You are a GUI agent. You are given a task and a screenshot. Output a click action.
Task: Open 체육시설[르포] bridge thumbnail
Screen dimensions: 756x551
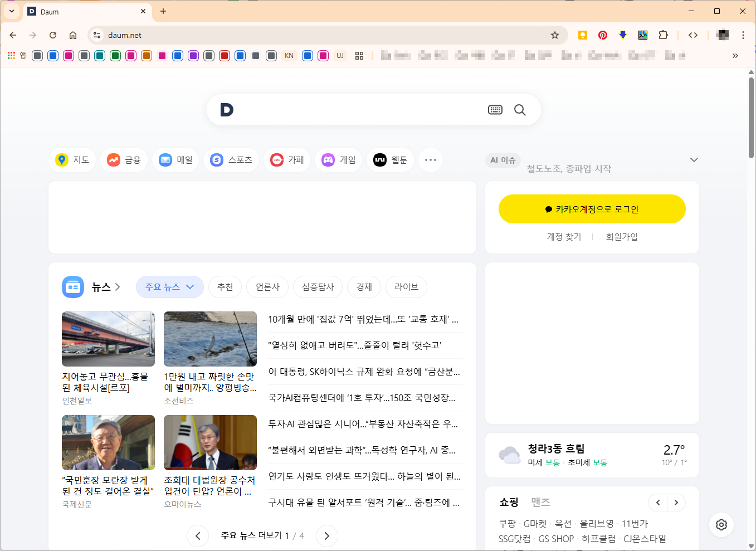(108, 339)
